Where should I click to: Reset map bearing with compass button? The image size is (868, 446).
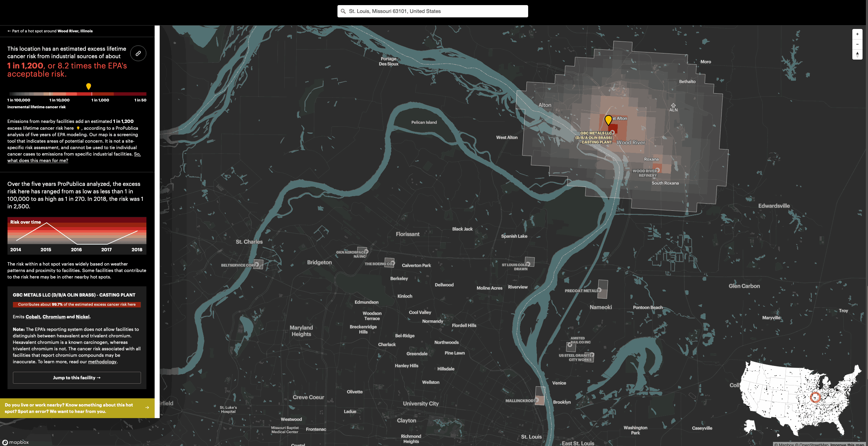point(857,54)
